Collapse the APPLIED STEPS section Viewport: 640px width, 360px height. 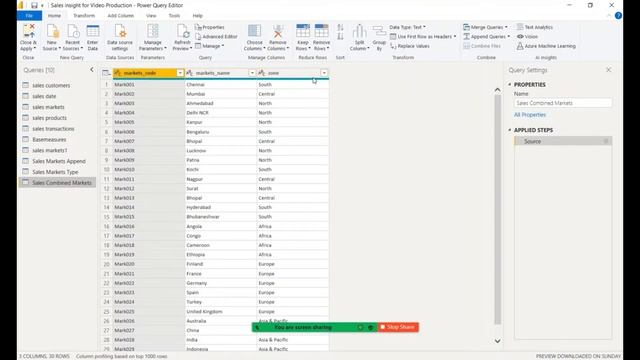pyautogui.click(x=510, y=130)
